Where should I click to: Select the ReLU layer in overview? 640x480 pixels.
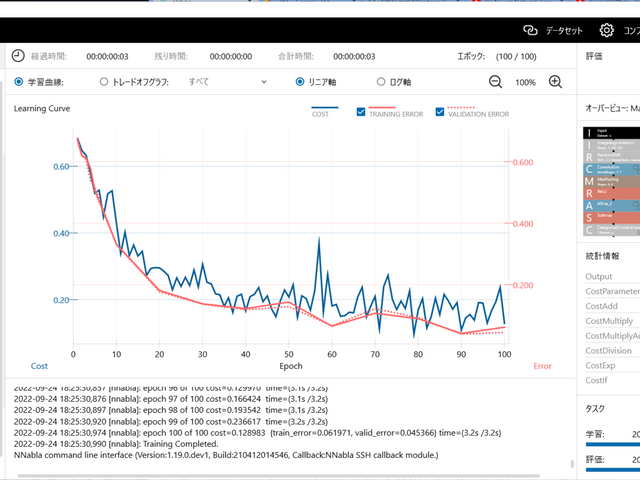click(x=611, y=193)
